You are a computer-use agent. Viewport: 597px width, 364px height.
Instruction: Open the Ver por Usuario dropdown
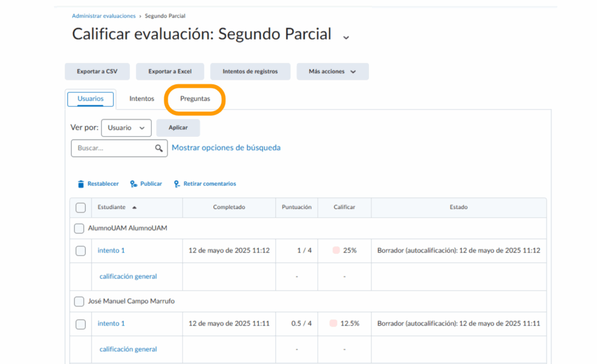pos(126,128)
